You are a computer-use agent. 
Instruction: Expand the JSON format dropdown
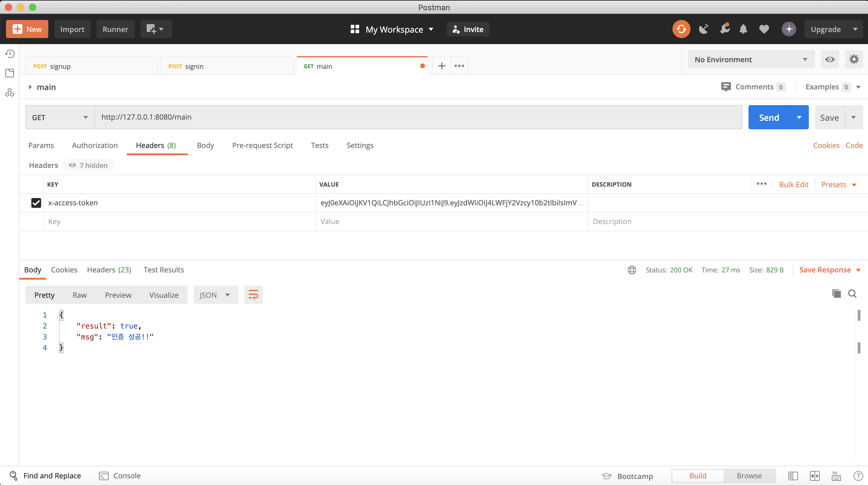[216, 295]
